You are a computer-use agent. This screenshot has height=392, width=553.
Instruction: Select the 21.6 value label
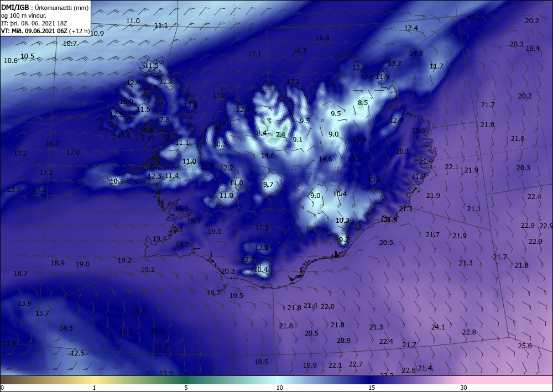[518, 139]
